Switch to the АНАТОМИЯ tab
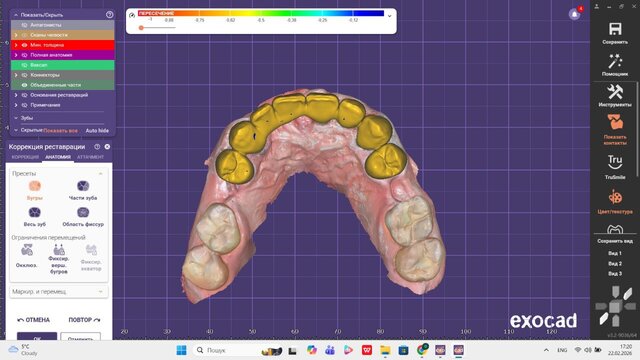The width and height of the screenshot is (640, 360). coord(58,157)
